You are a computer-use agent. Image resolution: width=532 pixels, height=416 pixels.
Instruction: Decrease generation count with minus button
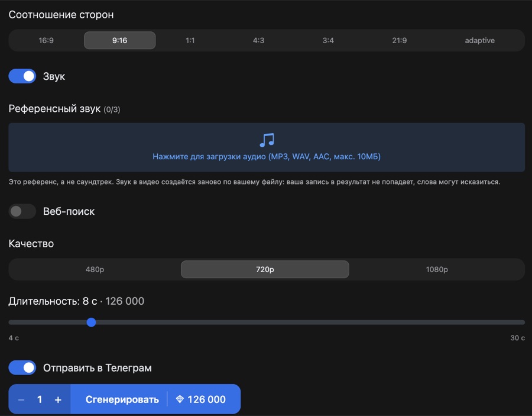(21, 399)
